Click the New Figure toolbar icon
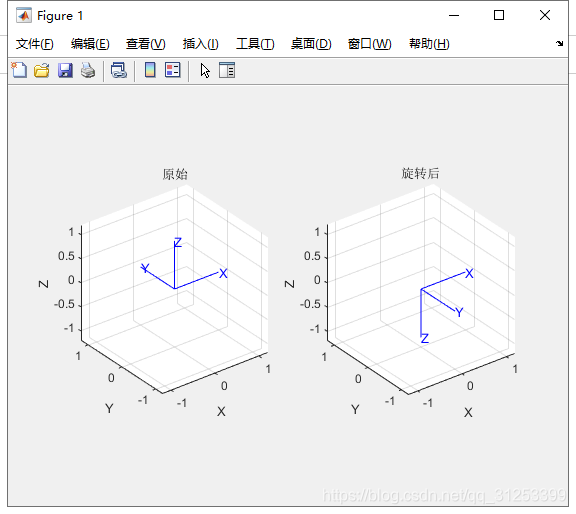Image resolution: width=576 pixels, height=514 pixels. click(x=19, y=70)
